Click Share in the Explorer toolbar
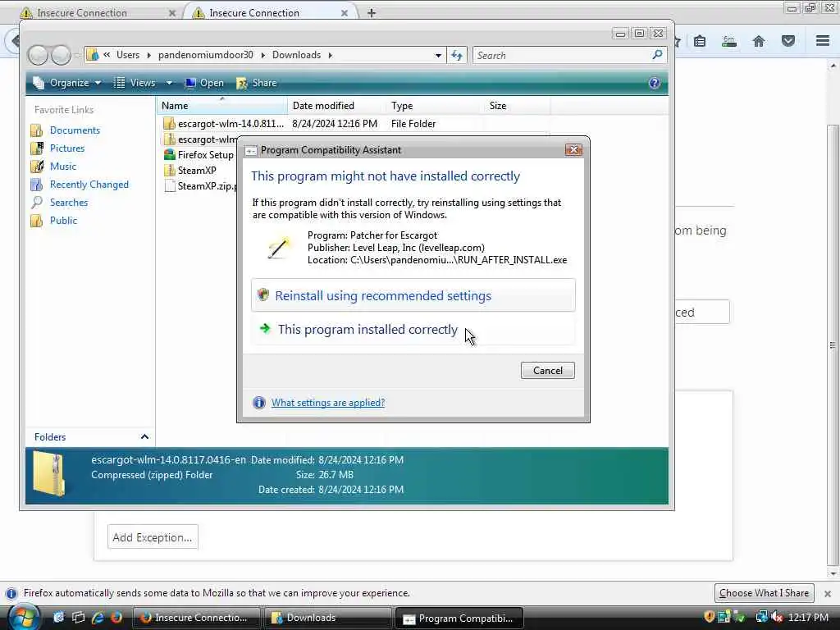 click(x=257, y=83)
